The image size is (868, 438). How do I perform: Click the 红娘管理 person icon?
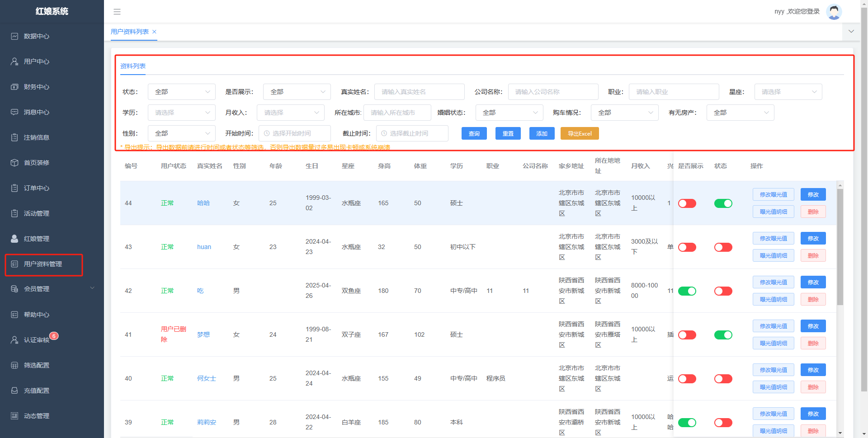click(14, 239)
